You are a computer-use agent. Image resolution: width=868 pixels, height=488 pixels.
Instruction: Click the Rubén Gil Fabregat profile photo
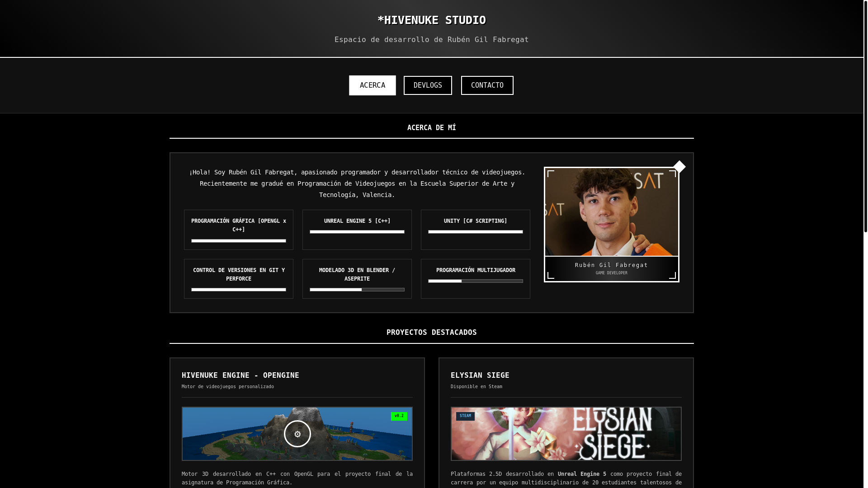pos(611,212)
